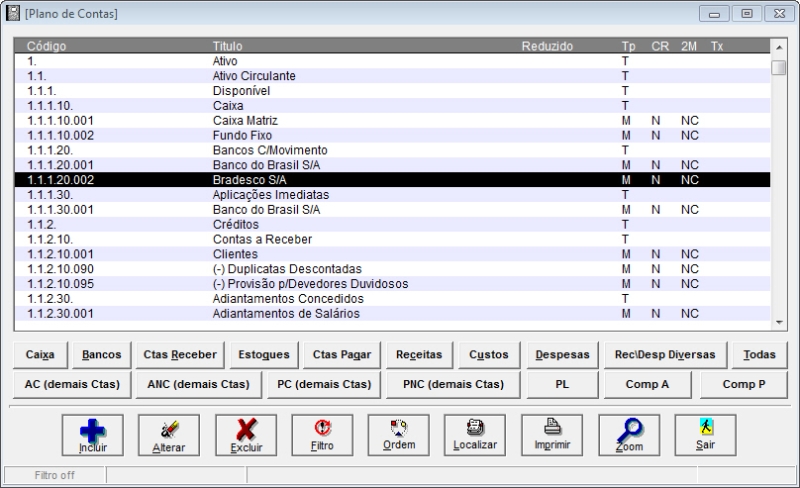
Task: Click the Sair exit icon button
Action: coord(706,435)
